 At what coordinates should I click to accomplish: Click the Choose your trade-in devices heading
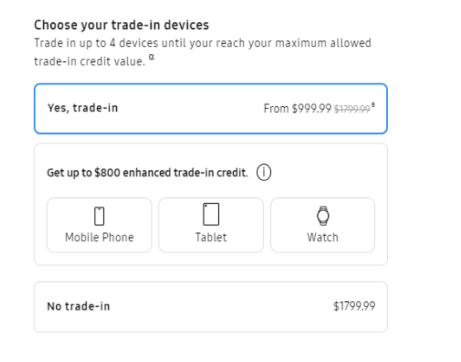click(121, 25)
